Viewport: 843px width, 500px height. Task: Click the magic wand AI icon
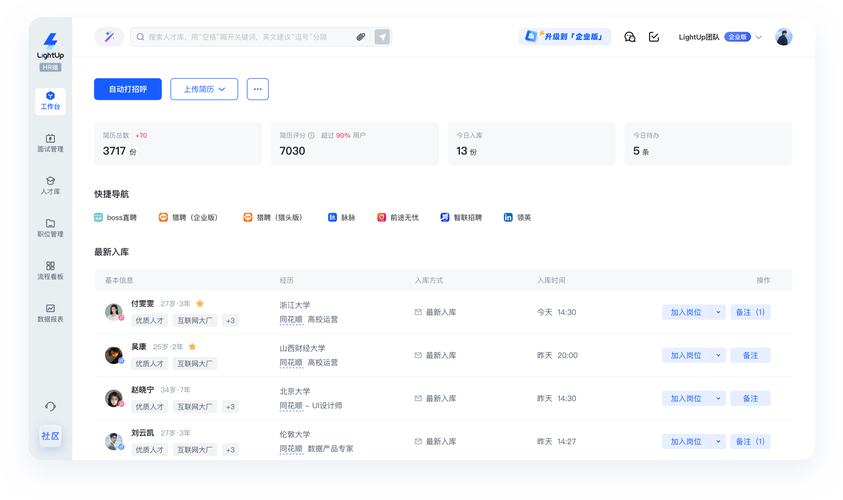click(109, 37)
